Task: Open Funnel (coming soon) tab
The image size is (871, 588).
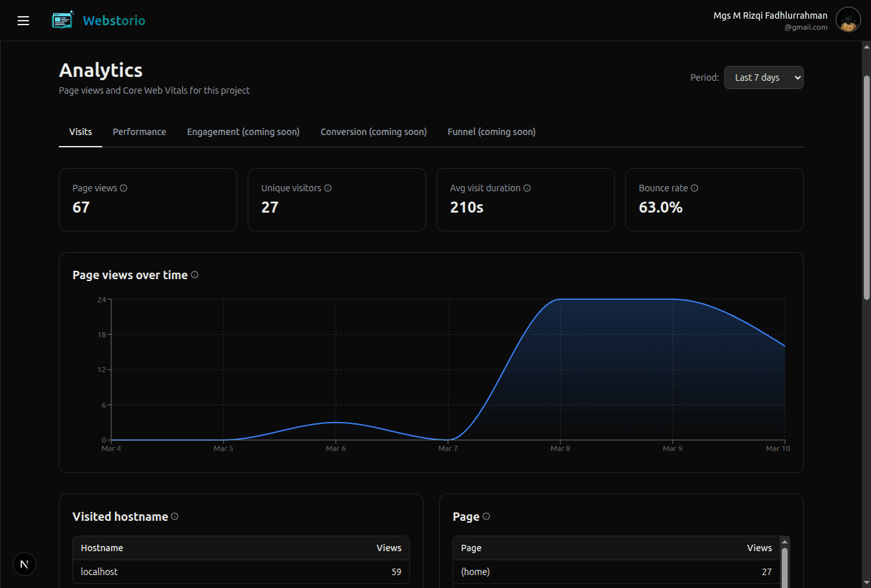Action: pyautogui.click(x=491, y=132)
